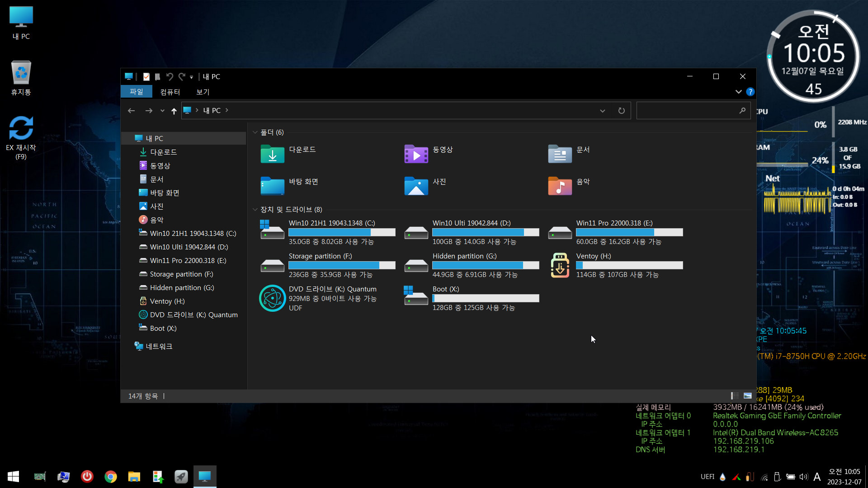This screenshot has height=488, width=868.
Task: Click the input language indicator A in tray
Action: [x=817, y=477]
